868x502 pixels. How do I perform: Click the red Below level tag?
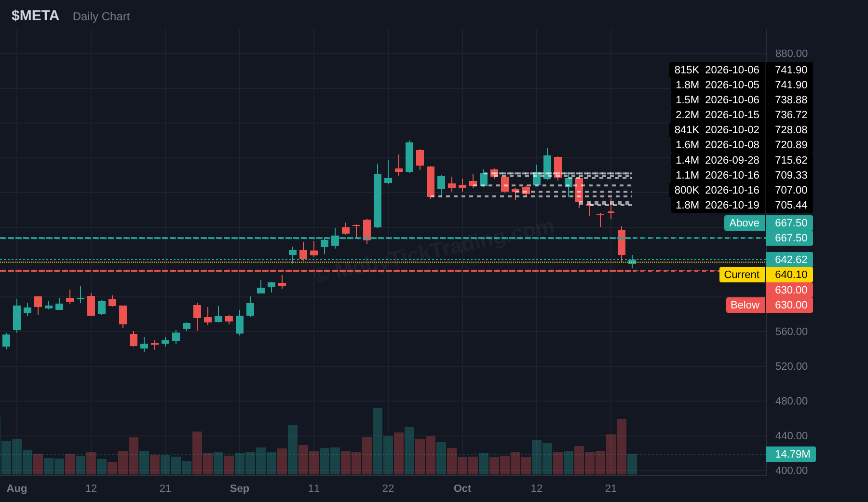click(745, 305)
